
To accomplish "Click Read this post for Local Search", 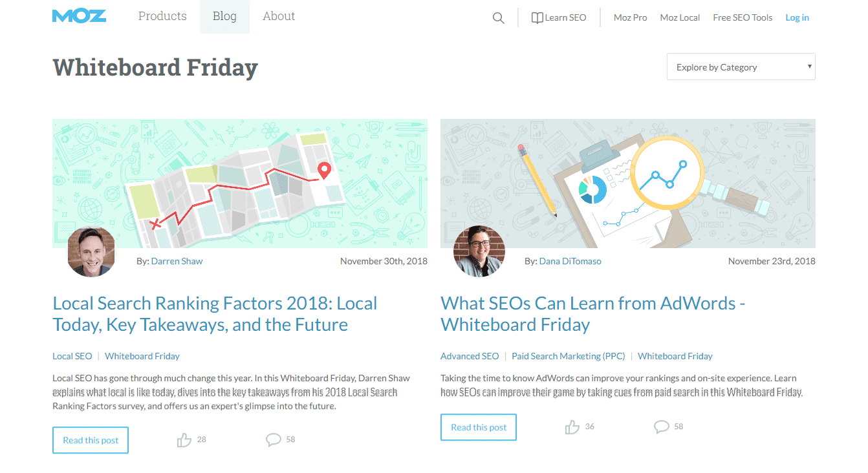I will [91, 440].
